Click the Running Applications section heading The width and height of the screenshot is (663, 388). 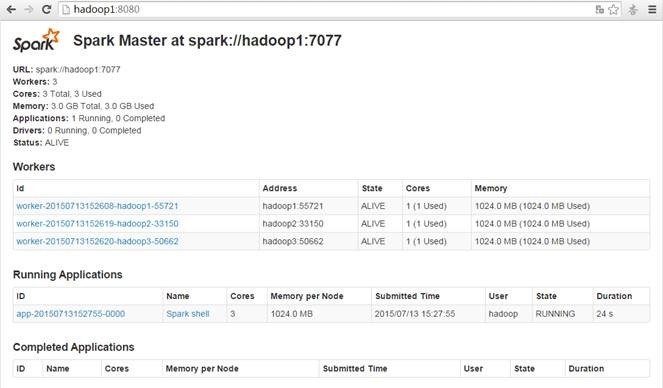(68, 275)
